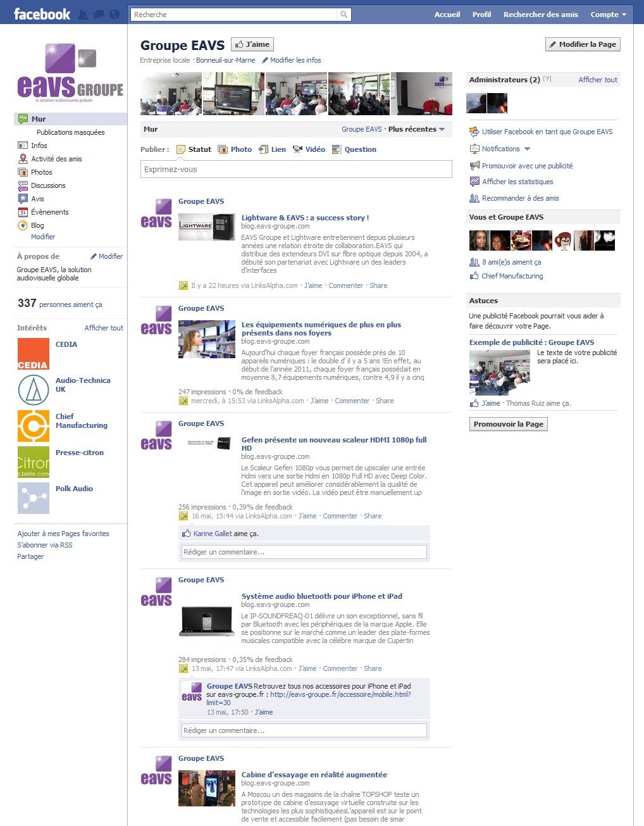Click the search magnifier icon
Image resolution: width=644 pixels, height=826 pixels.
(344, 15)
